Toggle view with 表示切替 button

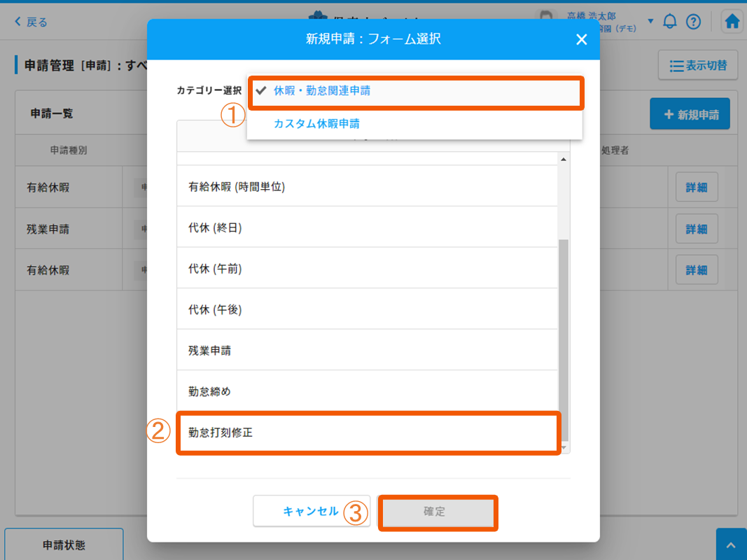click(x=697, y=66)
